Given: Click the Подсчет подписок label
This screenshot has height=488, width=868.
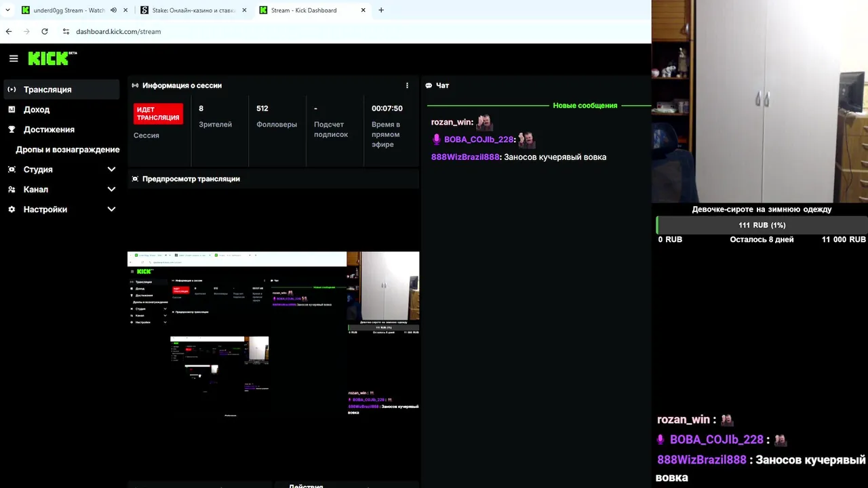Looking at the screenshot, I should coord(331,129).
